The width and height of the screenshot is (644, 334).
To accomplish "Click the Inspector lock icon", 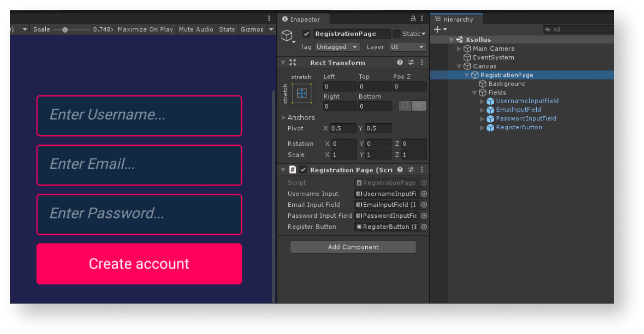I will (413, 19).
